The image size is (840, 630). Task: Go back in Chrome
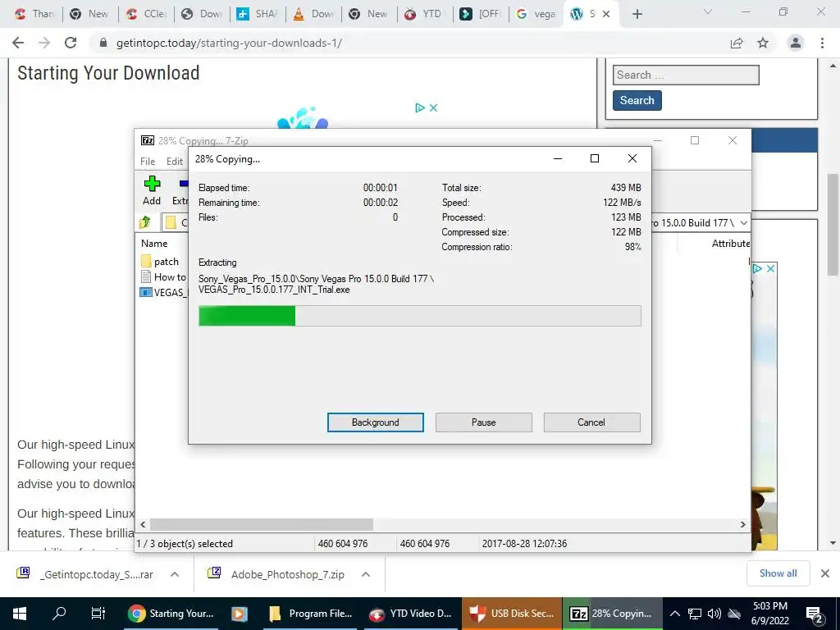pos(18,43)
